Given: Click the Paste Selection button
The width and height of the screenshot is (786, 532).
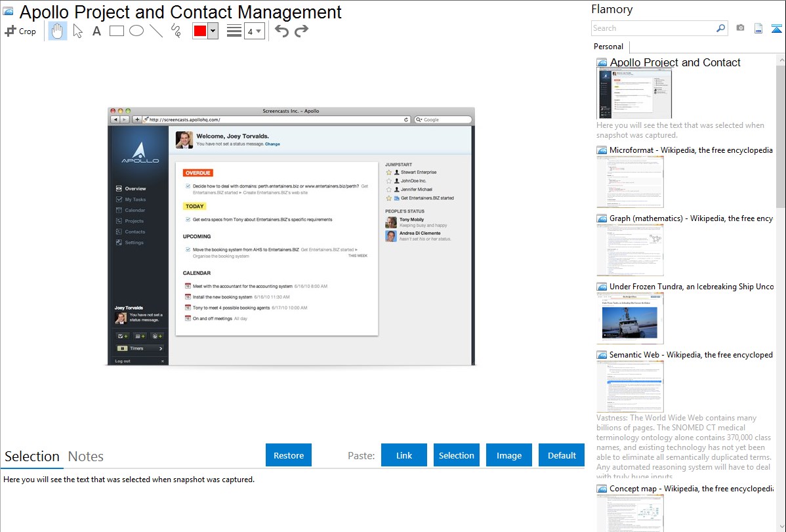Looking at the screenshot, I should [x=456, y=455].
